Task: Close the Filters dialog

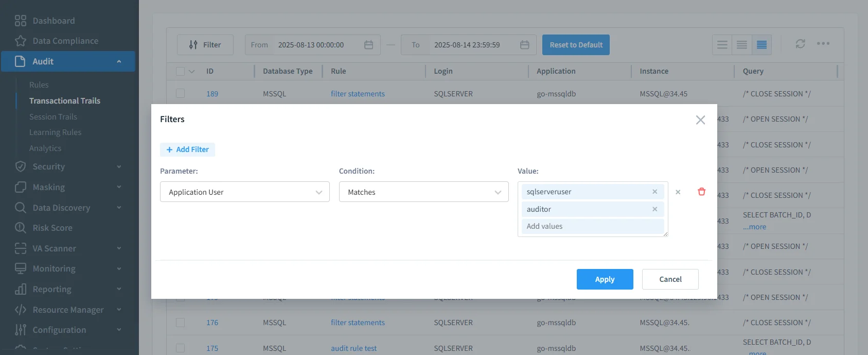Action: tap(700, 120)
